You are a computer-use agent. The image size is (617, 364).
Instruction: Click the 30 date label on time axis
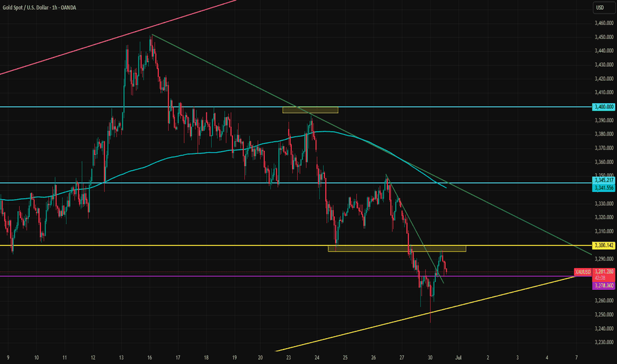click(x=430, y=357)
